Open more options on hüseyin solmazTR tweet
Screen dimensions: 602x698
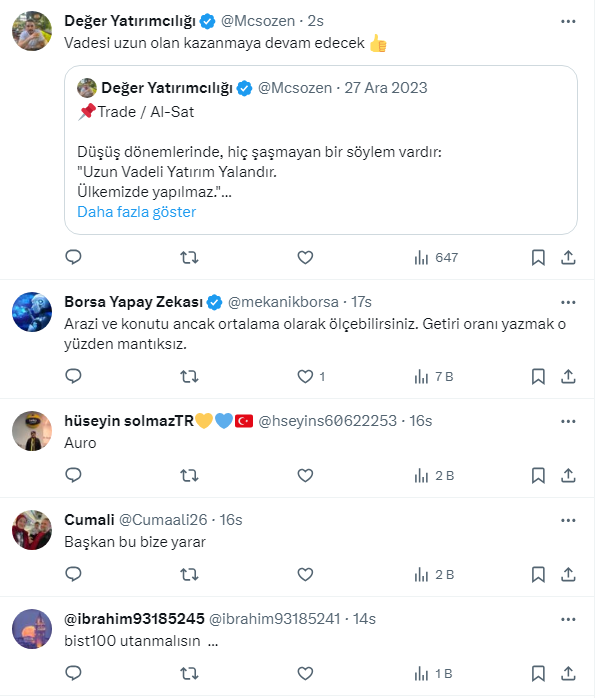(568, 421)
